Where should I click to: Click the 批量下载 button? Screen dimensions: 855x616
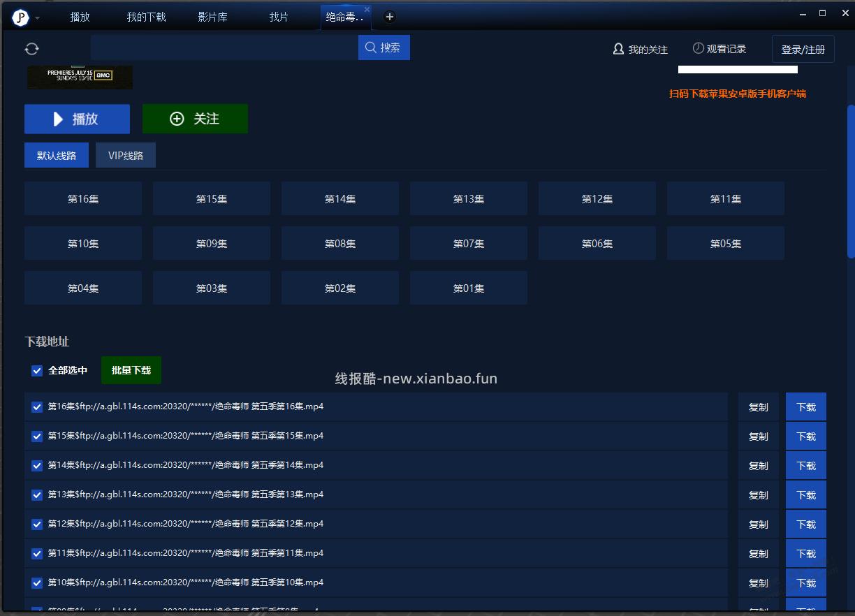pyautogui.click(x=131, y=370)
